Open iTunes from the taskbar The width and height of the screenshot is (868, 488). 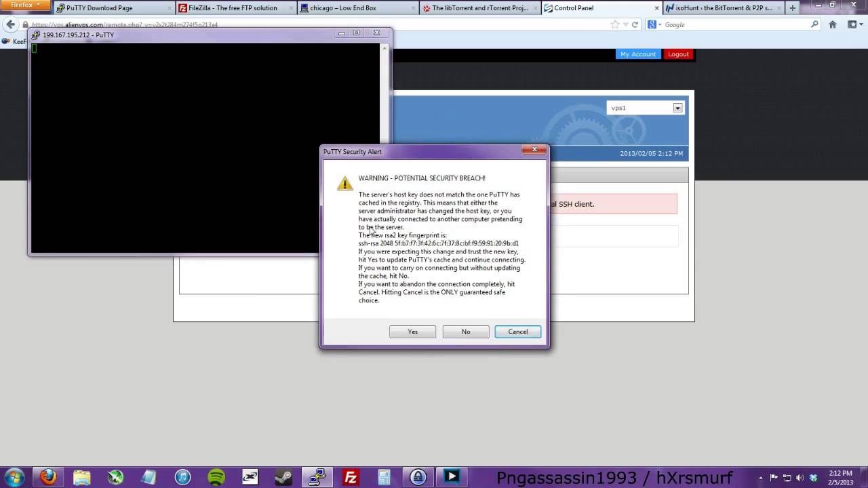[x=182, y=477]
